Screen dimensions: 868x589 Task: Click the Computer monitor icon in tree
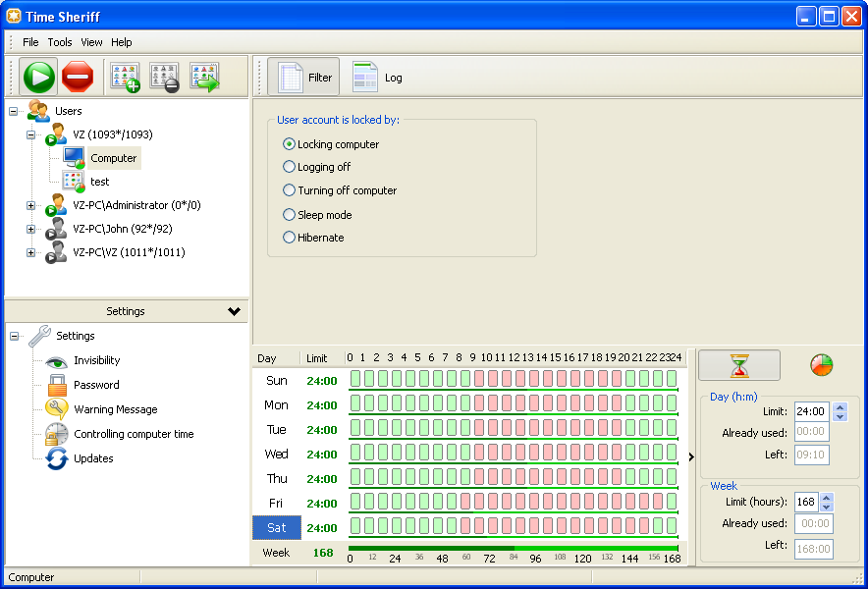73,158
